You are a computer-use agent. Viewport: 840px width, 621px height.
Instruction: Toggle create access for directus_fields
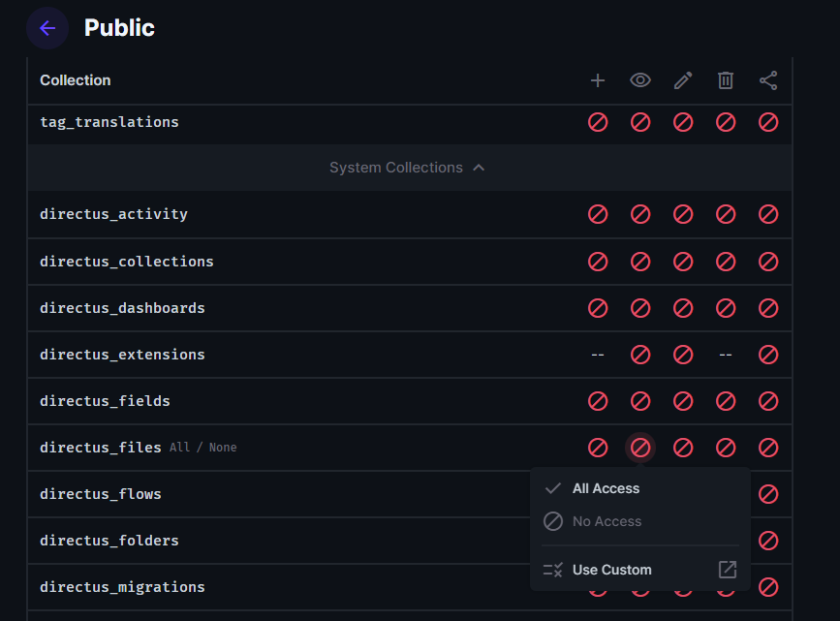coord(598,401)
